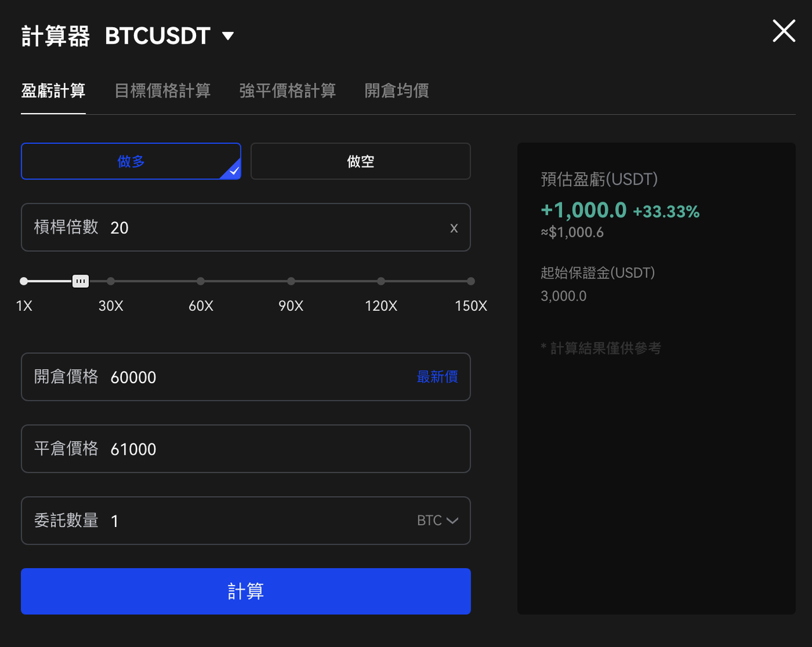The height and width of the screenshot is (647, 812).
Task: Set leverage slider to 60X mark
Action: tap(200, 281)
